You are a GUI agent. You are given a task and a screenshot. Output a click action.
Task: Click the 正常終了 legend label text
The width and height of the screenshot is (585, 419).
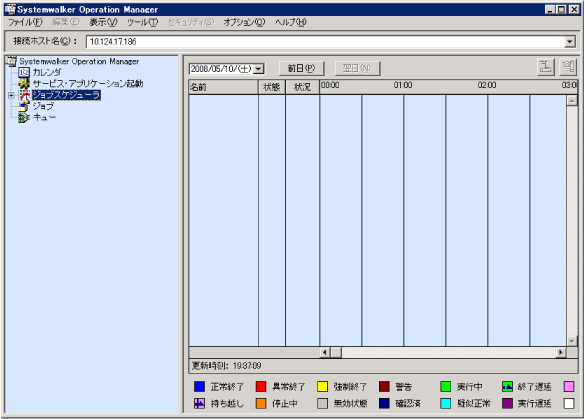pyautogui.click(x=227, y=387)
